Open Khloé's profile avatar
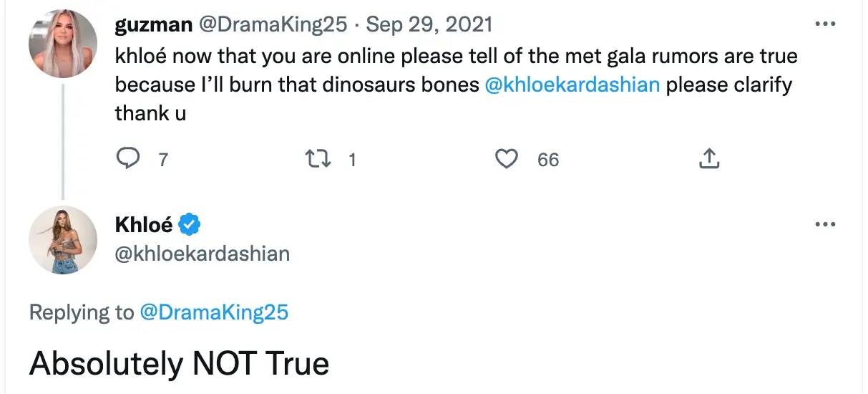868x394 pixels. (62, 240)
